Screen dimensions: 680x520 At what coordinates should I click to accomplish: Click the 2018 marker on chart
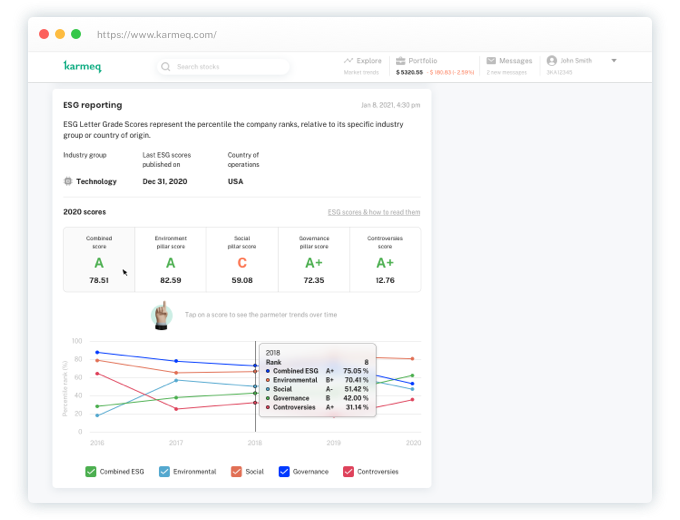[255, 441]
